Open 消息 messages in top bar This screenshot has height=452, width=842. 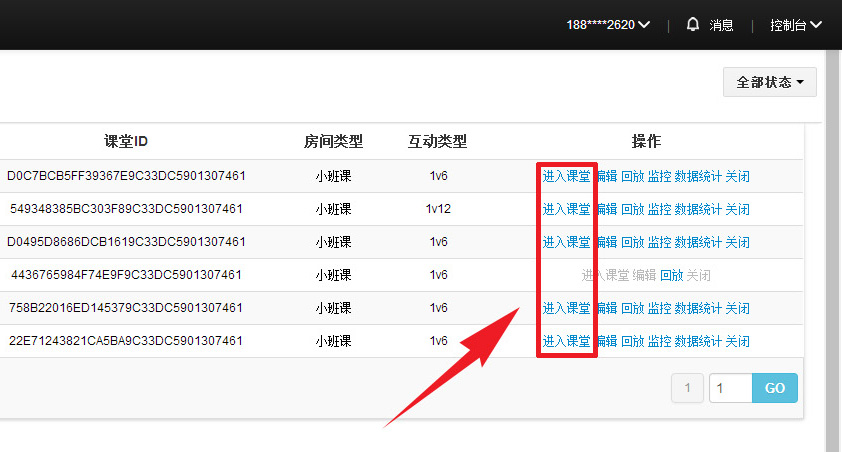coord(721,25)
